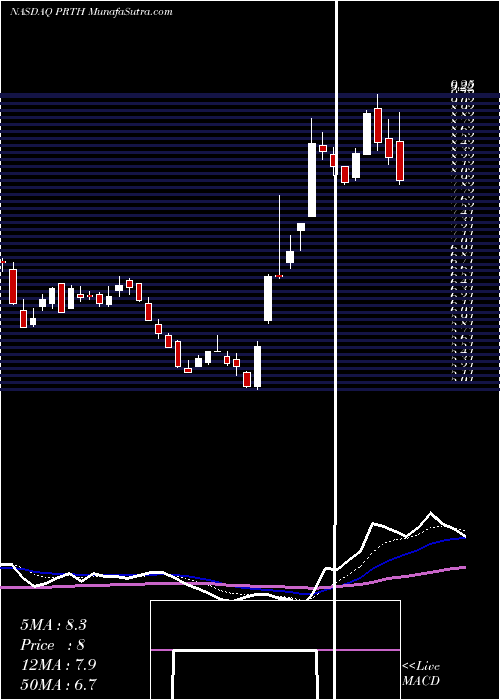This screenshot has height=700, width=500.
Task: Click the Price : 8 value
Action: tap(53, 645)
